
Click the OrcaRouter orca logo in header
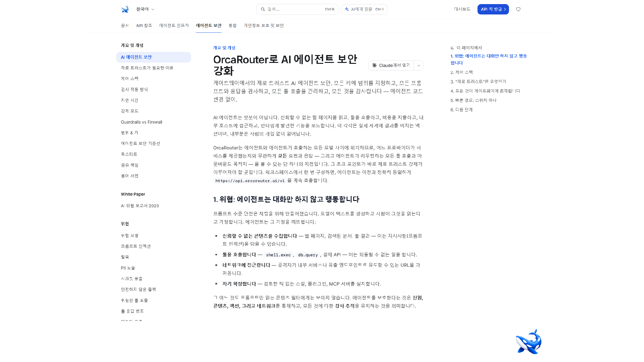pos(125,9)
